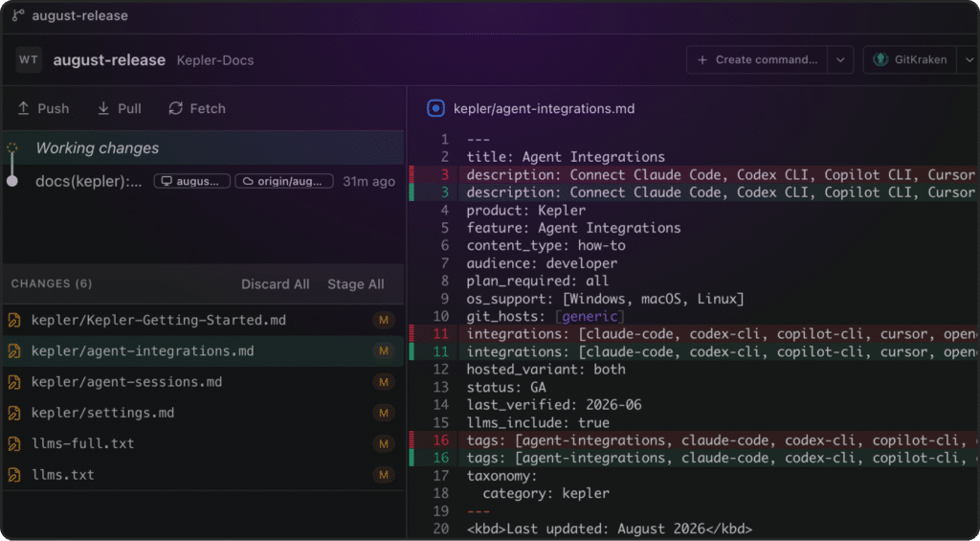Stage All changes
The height and width of the screenshot is (541, 980).
(356, 284)
